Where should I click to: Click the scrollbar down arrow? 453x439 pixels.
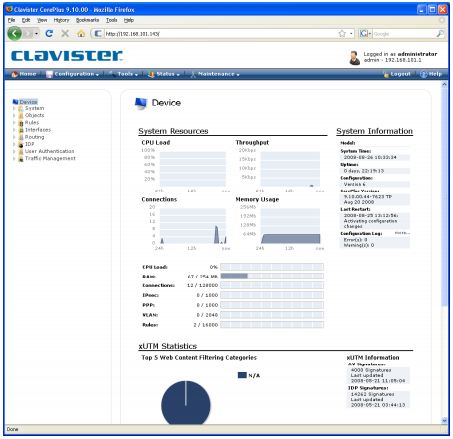pyautogui.click(x=444, y=420)
